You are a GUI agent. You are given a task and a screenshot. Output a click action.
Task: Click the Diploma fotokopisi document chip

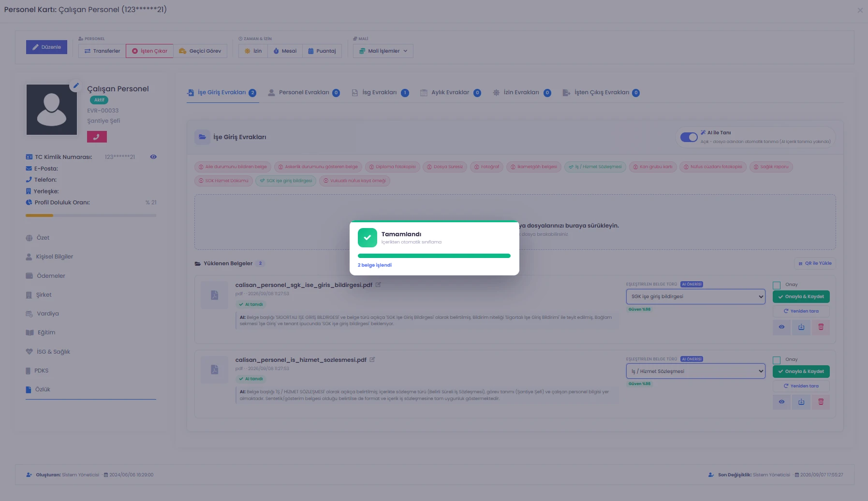point(393,167)
